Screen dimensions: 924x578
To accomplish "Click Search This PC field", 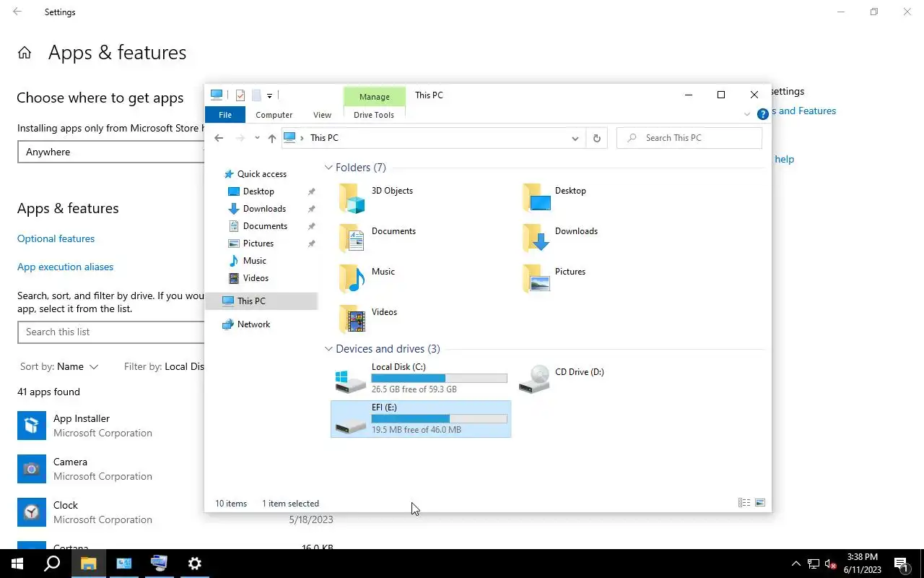I will click(689, 138).
